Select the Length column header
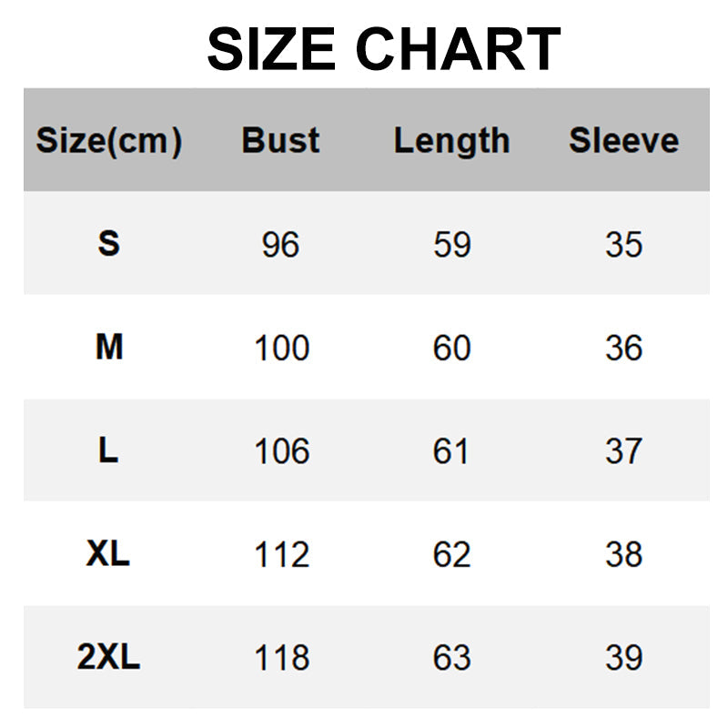Screen dimensions: 728x728 coord(451,141)
